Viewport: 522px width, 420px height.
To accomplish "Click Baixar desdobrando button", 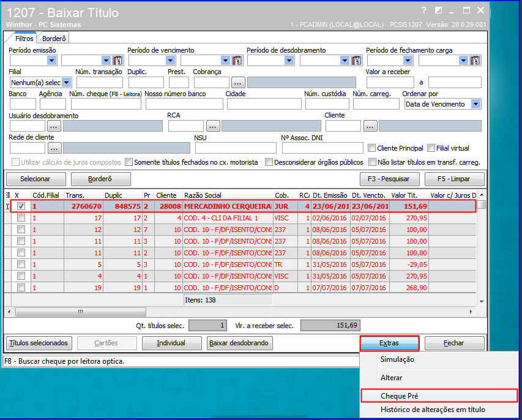I will coord(239,343).
